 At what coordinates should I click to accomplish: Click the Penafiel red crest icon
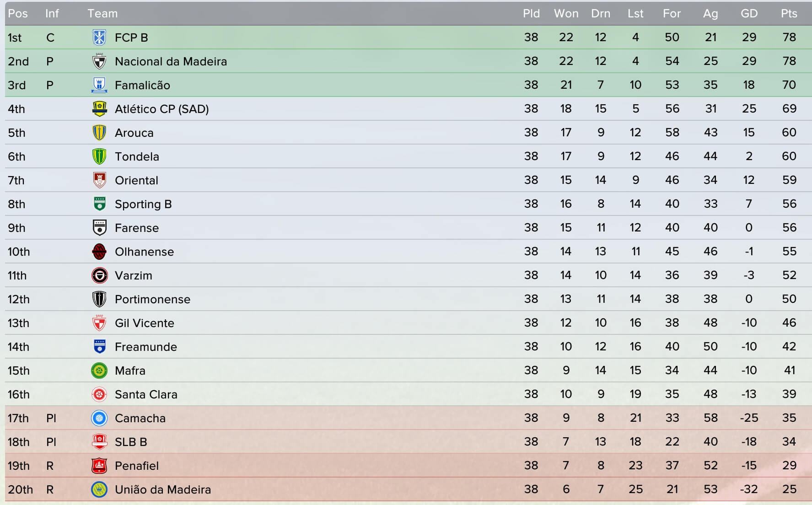click(99, 466)
